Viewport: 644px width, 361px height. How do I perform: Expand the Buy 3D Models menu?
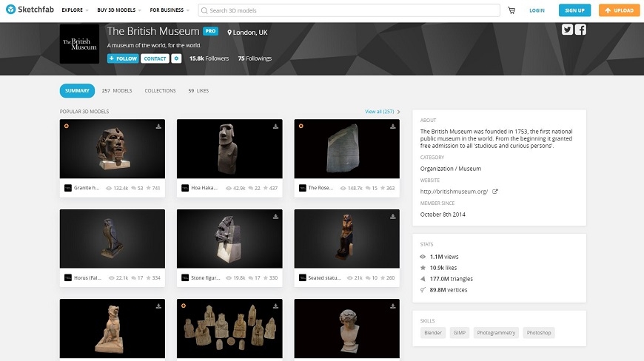tap(120, 10)
